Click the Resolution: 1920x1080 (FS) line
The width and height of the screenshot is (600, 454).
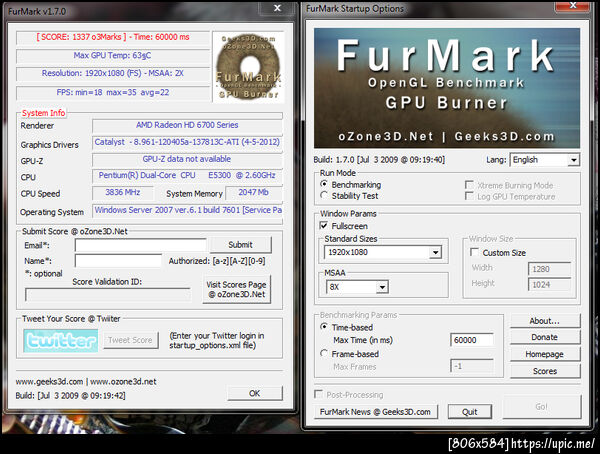[x=112, y=73]
